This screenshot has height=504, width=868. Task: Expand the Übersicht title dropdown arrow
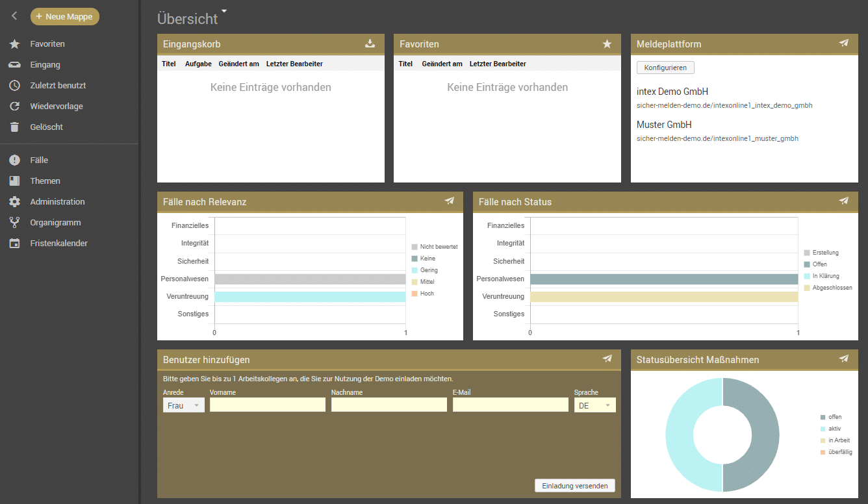pos(224,11)
